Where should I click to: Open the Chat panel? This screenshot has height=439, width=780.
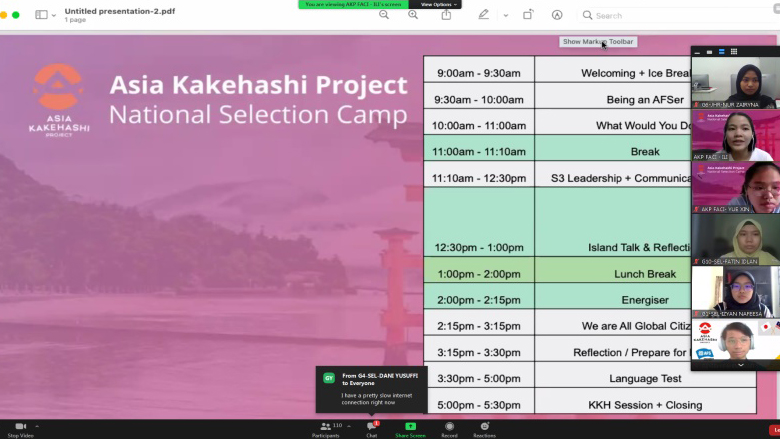point(372,430)
